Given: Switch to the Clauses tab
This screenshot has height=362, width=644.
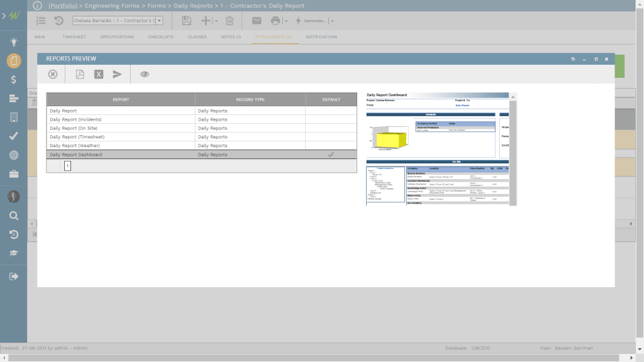Looking at the screenshot, I should tap(197, 37).
